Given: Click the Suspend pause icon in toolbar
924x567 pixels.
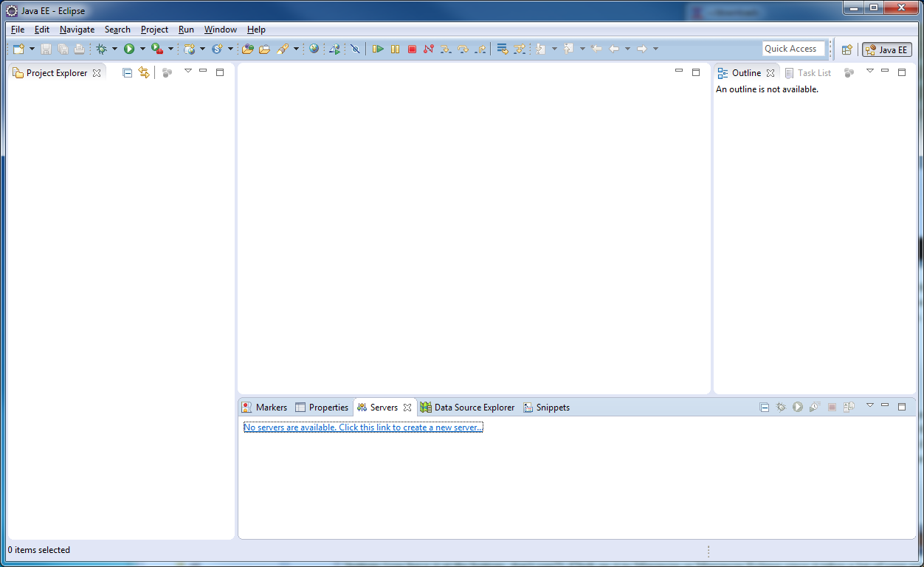Looking at the screenshot, I should [395, 49].
